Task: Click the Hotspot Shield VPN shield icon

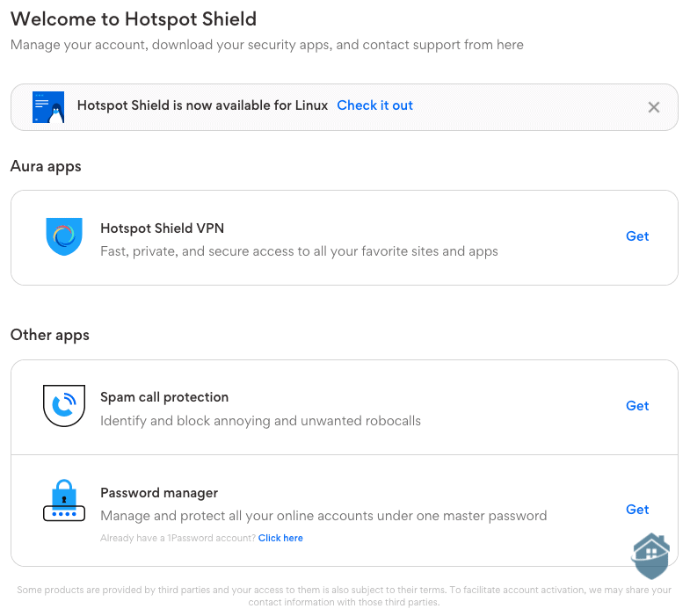Action: (x=64, y=236)
